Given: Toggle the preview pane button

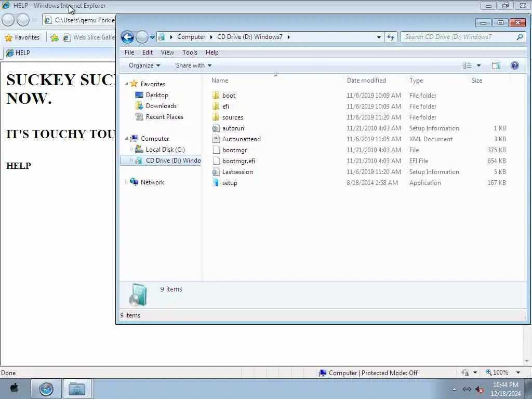Looking at the screenshot, I should [496, 65].
